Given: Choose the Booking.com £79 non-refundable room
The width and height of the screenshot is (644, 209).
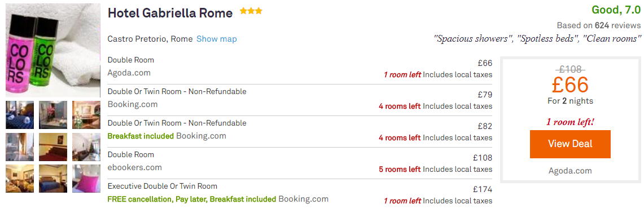Looking at the screenshot, I should [300, 100].
